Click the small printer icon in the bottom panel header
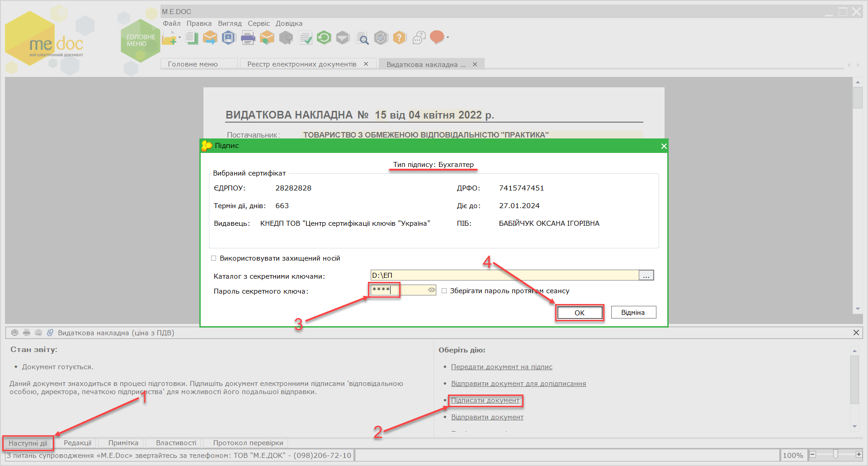Viewport: 868px width, 466px height. (27, 333)
